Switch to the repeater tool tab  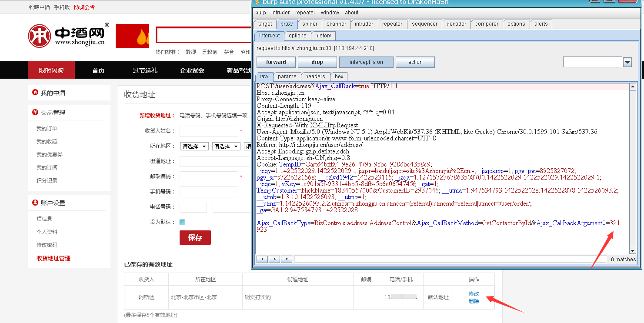[392, 24]
